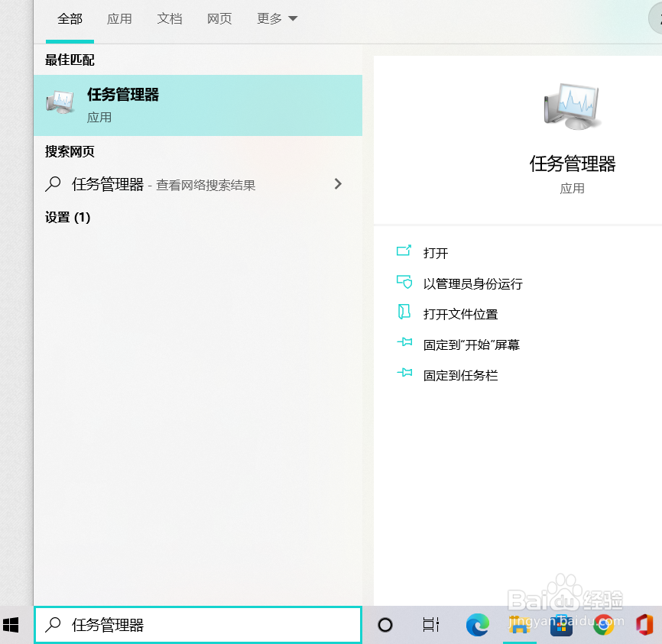Choose 固定到任务栏
662x644 pixels.
tap(460, 375)
